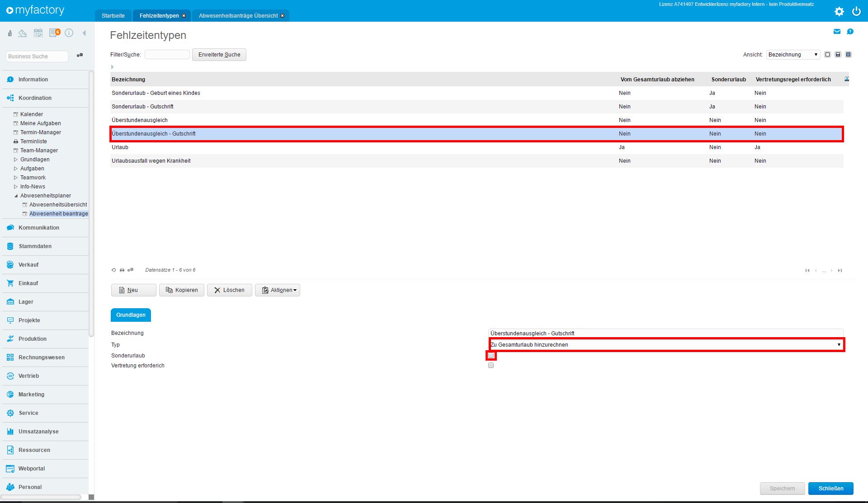Click the power logout icon

pyautogui.click(x=856, y=12)
